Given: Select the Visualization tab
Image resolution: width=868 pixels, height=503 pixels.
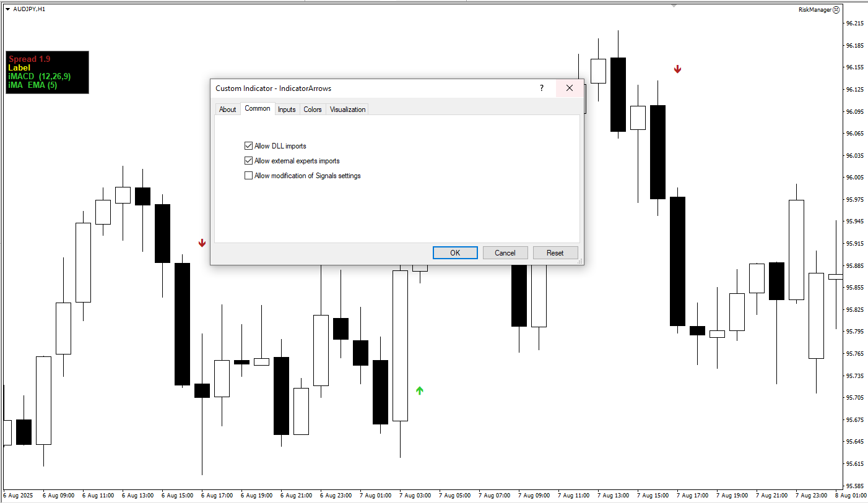Looking at the screenshot, I should click(x=347, y=109).
